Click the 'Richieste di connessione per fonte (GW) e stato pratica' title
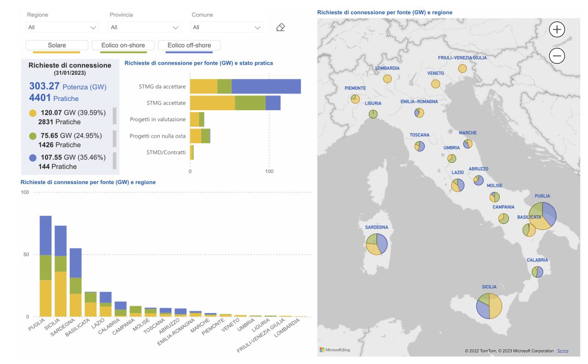This screenshot has height=364, width=588. tap(198, 63)
